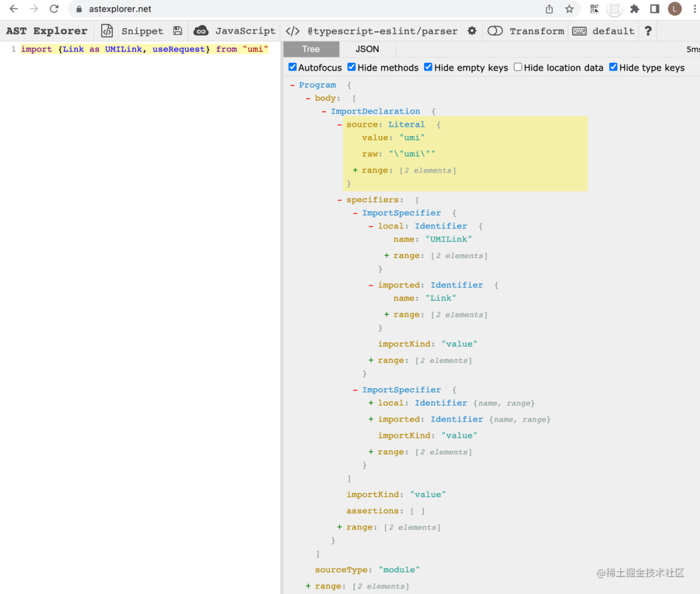Expand the local Identifier in second ImportSpecifier

(x=371, y=403)
